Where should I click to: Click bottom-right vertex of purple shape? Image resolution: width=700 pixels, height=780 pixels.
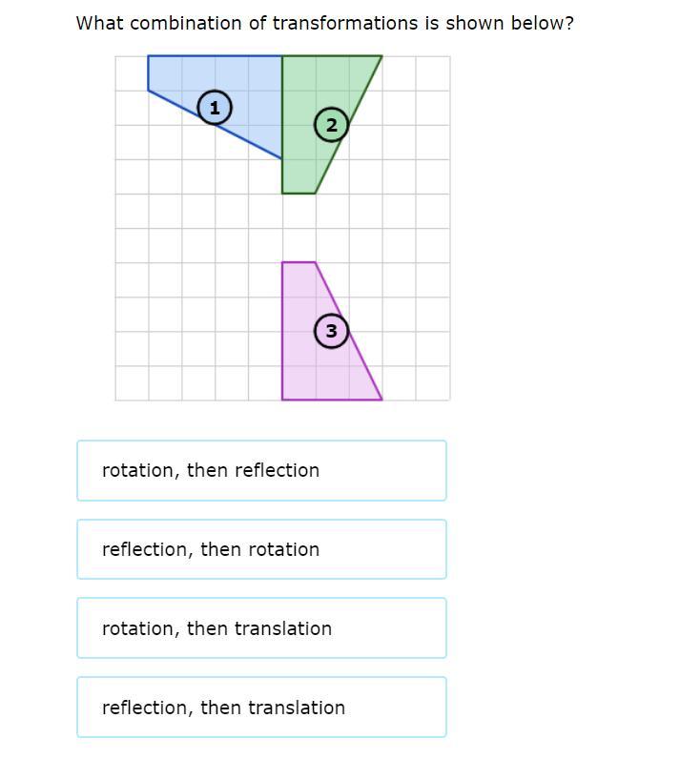point(381,400)
